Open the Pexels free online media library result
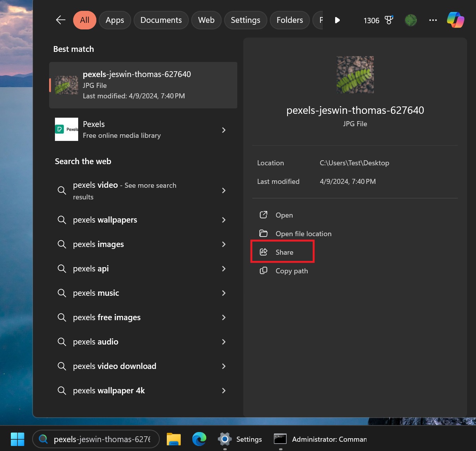 click(x=143, y=130)
